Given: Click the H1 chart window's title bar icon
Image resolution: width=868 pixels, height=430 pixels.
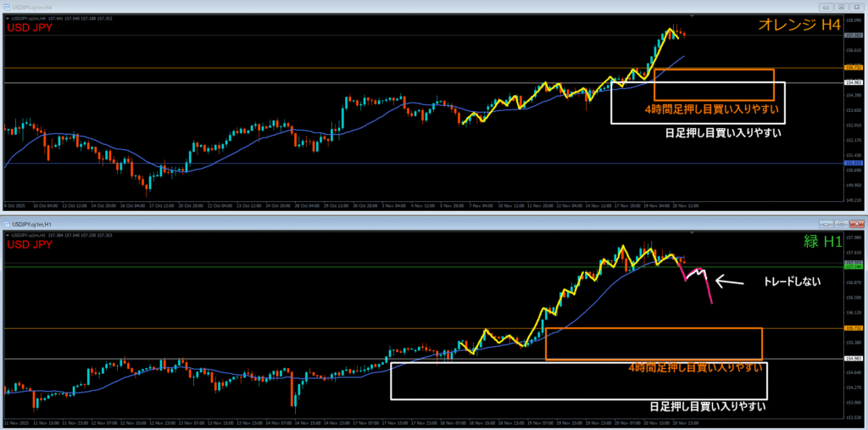Looking at the screenshot, I should 7,225.
